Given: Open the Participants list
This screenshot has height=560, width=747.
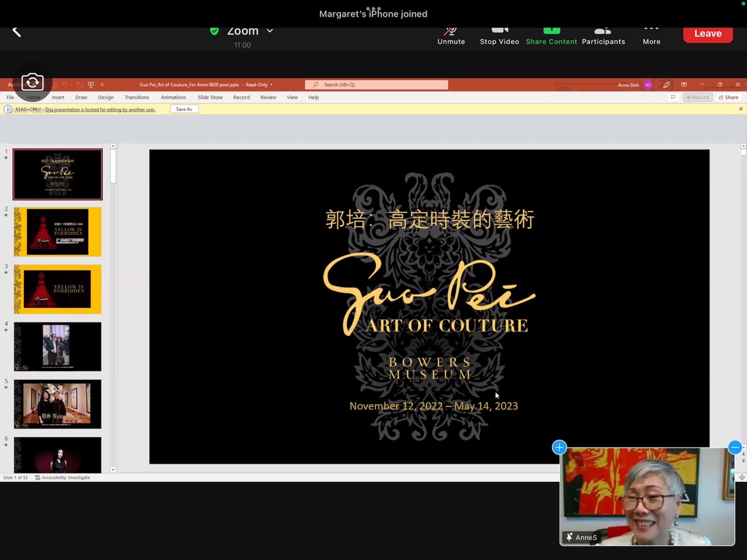Looking at the screenshot, I should click(604, 36).
